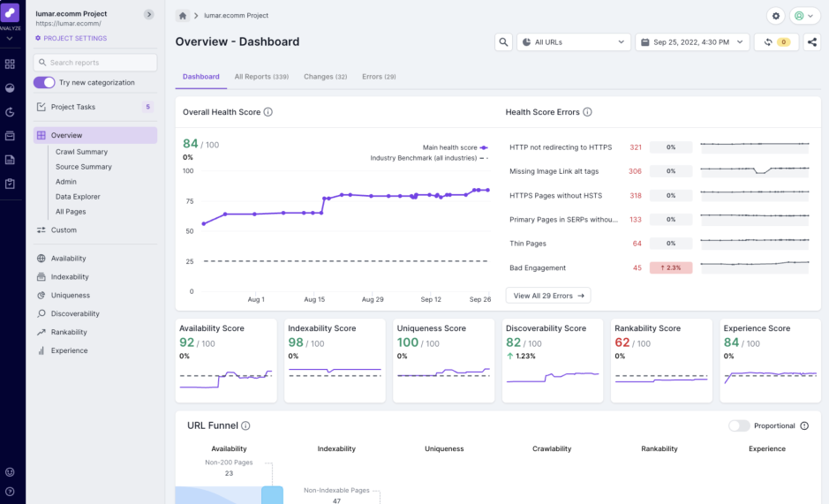Click Health Score Errors info icon
829x504 pixels.
point(587,112)
